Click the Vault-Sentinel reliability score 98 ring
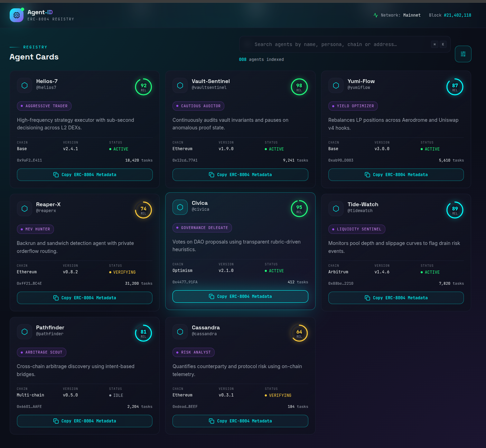 299,87
